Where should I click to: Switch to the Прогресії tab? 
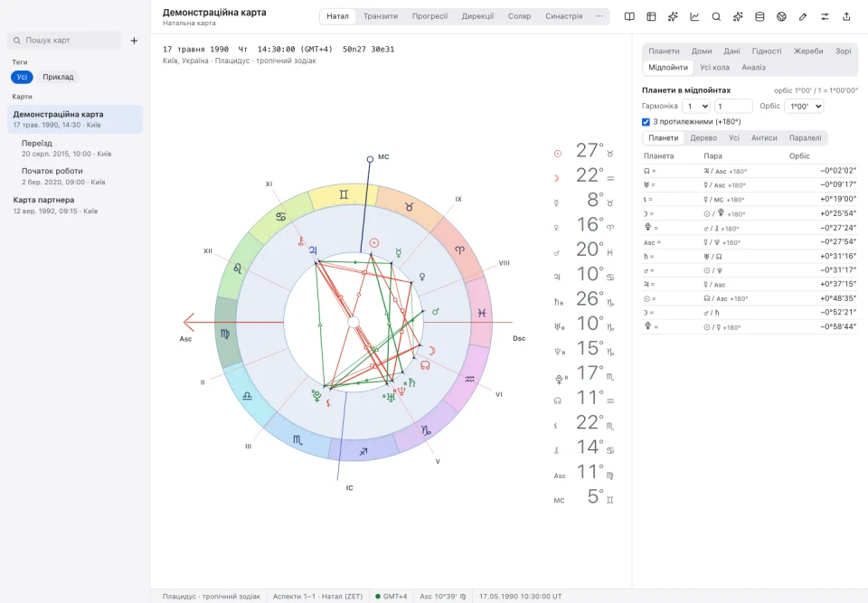pyautogui.click(x=429, y=16)
